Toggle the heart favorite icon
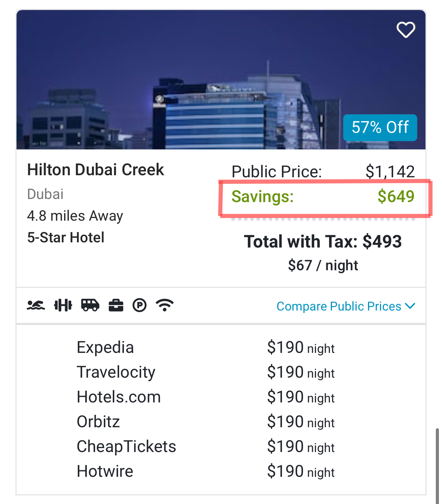This screenshot has width=442, height=504. pyautogui.click(x=406, y=30)
